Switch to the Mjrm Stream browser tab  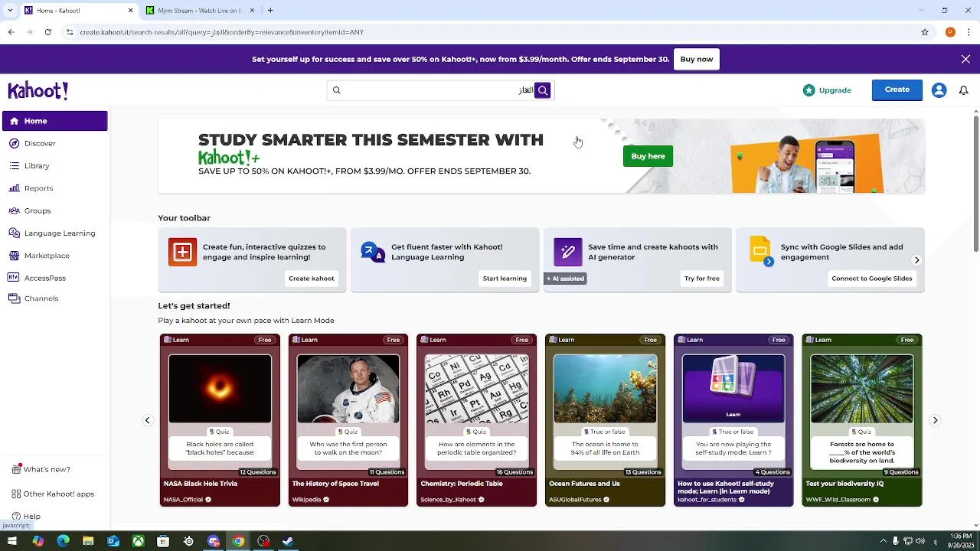pos(201,11)
